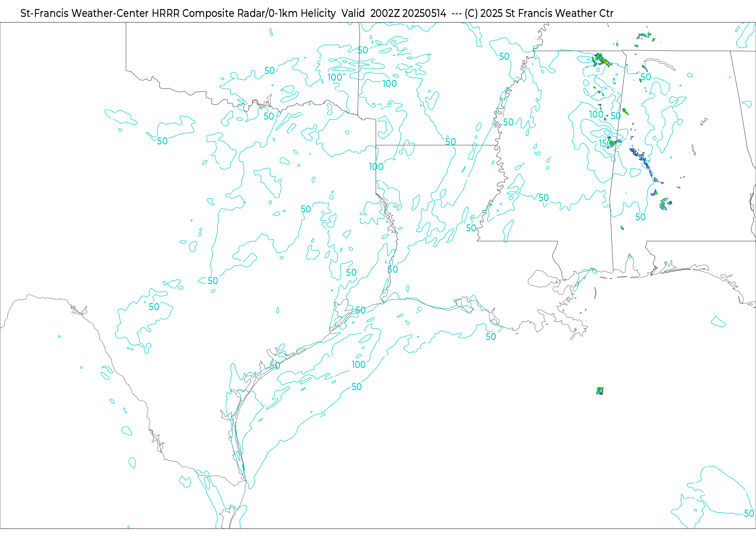Click the '150' helicity contour label
The height and width of the screenshot is (551, 756).
[606, 143]
